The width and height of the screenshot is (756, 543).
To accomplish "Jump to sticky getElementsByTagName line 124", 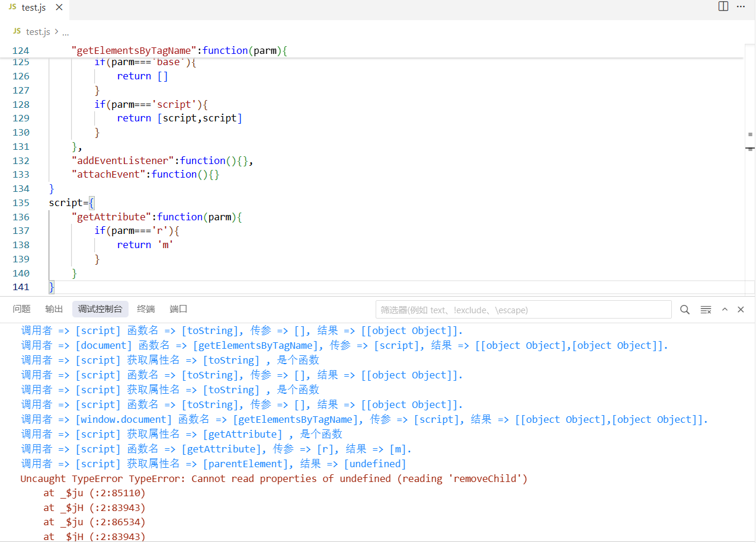I will (178, 50).
